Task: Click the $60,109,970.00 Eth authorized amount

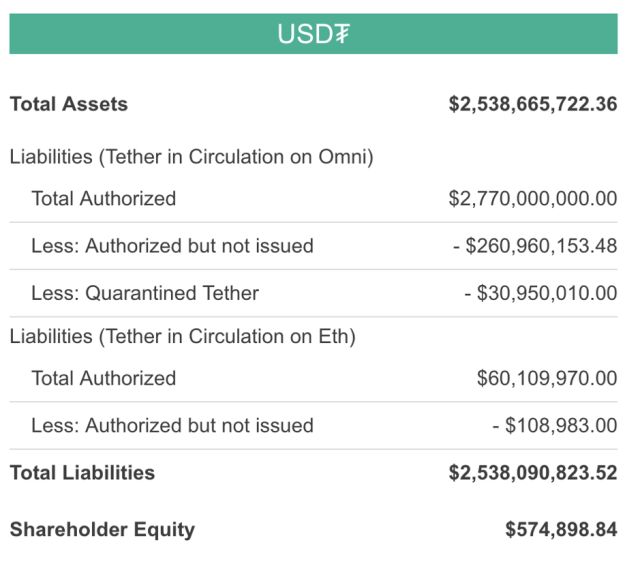Action: (547, 378)
